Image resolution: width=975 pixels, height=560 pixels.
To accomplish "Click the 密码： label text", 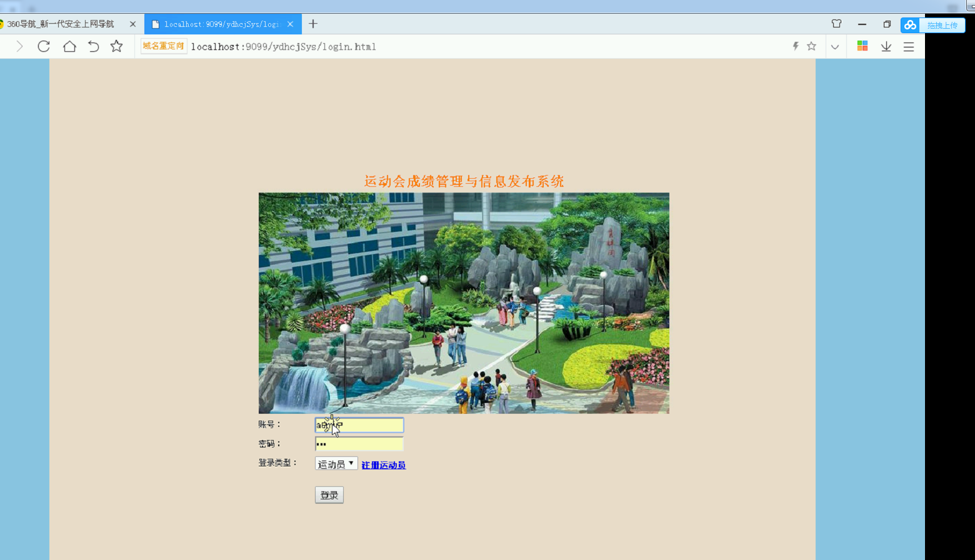I will click(270, 444).
